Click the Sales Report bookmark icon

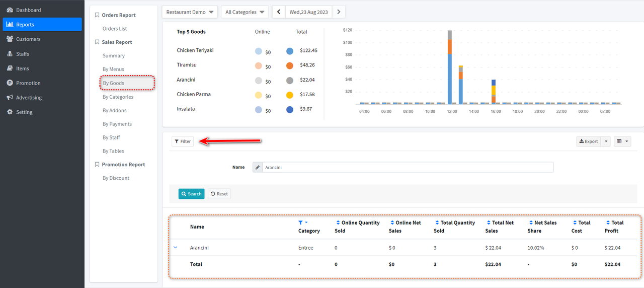click(x=97, y=42)
